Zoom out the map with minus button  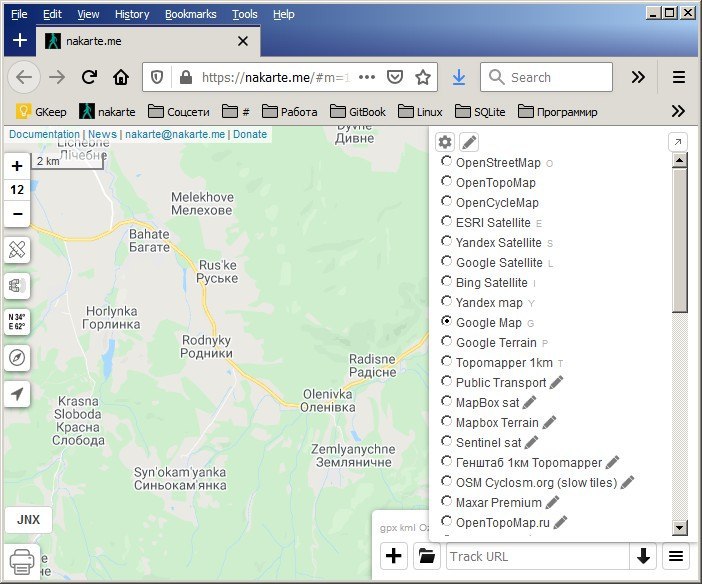pyautogui.click(x=17, y=214)
